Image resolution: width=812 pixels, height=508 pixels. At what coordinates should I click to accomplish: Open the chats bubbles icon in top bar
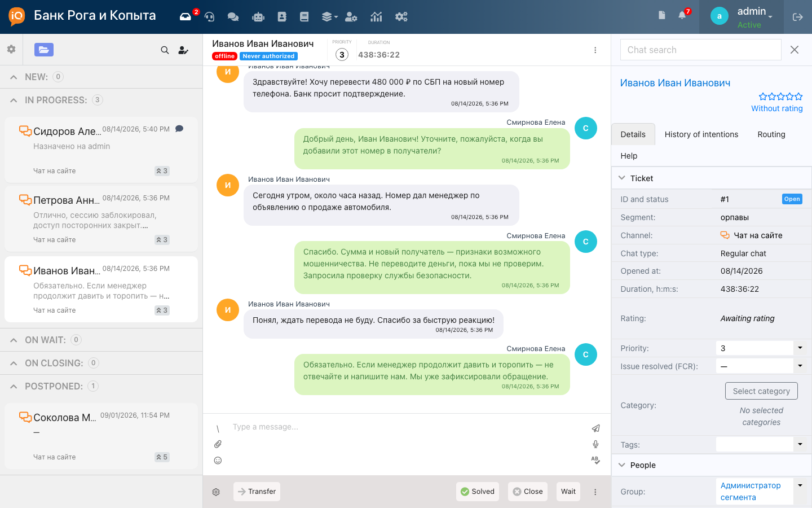point(233,17)
